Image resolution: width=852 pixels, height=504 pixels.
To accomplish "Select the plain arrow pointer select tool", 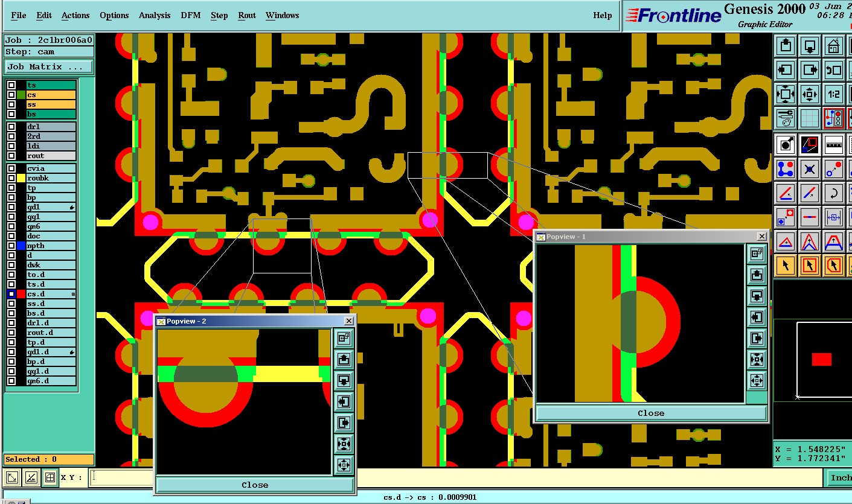I will (x=785, y=265).
